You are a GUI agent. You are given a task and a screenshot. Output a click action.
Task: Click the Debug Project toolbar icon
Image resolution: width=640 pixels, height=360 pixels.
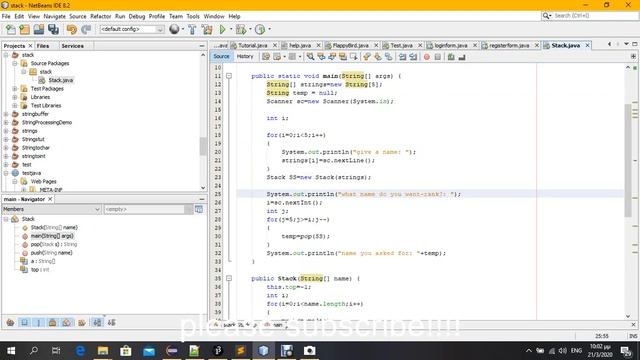241,29
